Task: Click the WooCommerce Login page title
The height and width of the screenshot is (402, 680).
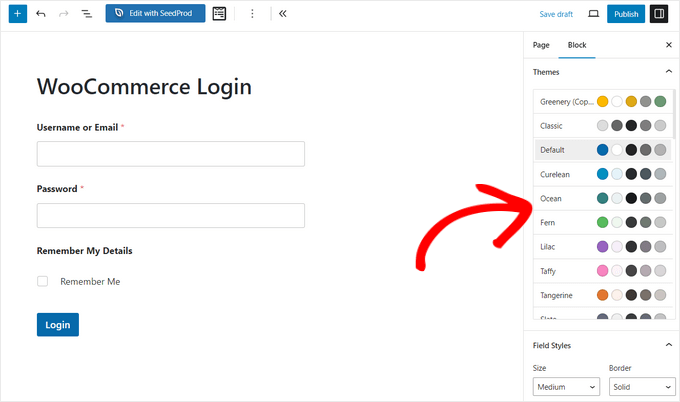Action: (x=144, y=87)
